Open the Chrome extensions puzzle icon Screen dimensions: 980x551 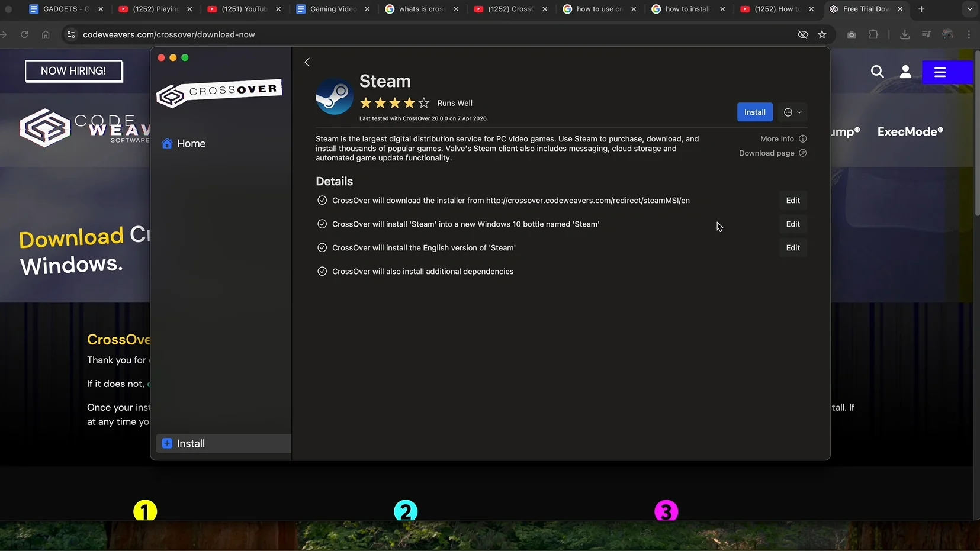(x=873, y=34)
